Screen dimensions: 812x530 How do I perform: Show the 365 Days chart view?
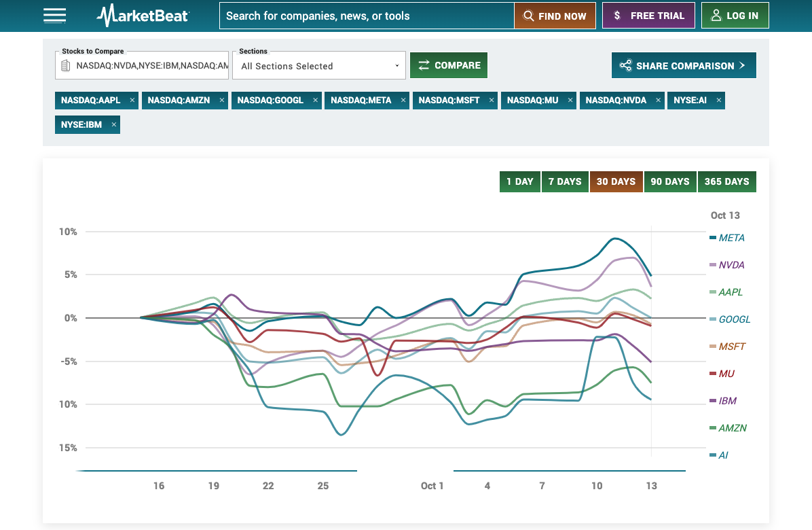coord(726,181)
